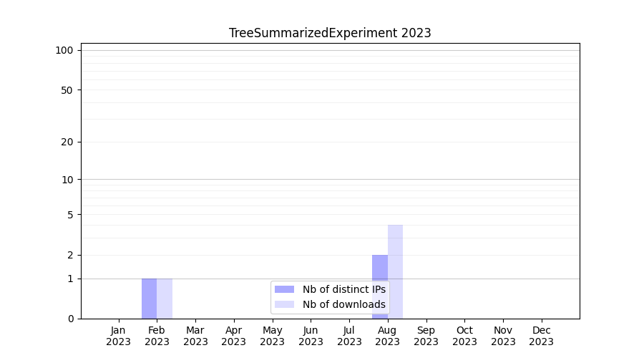Click the Jan 2023 x-axis label
644x358 pixels.
pyautogui.click(x=118, y=336)
